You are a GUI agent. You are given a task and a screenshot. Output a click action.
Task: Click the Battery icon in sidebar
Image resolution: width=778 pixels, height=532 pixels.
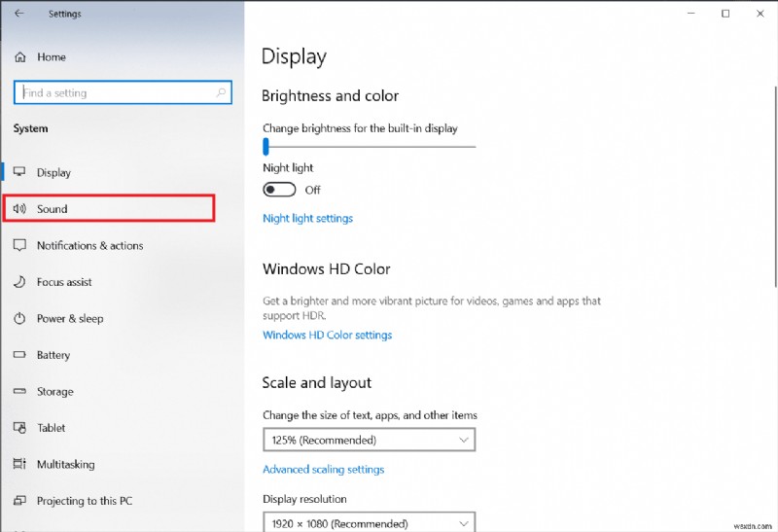point(18,355)
